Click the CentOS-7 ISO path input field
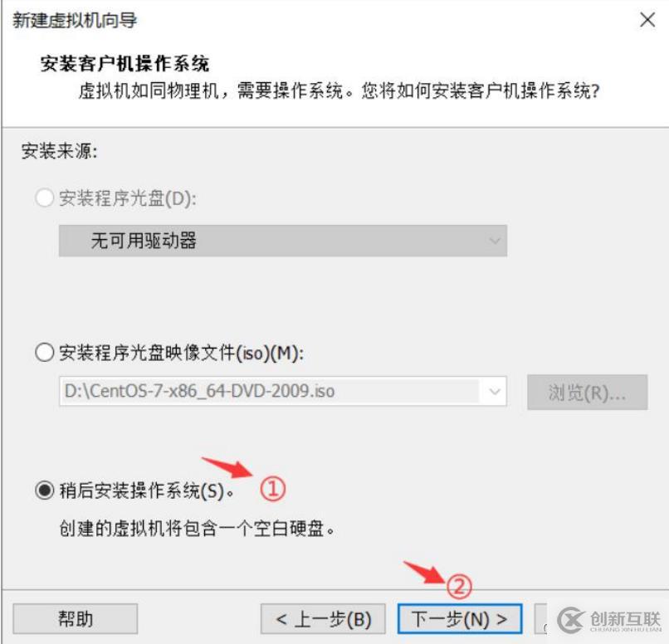 pos(270,391)
